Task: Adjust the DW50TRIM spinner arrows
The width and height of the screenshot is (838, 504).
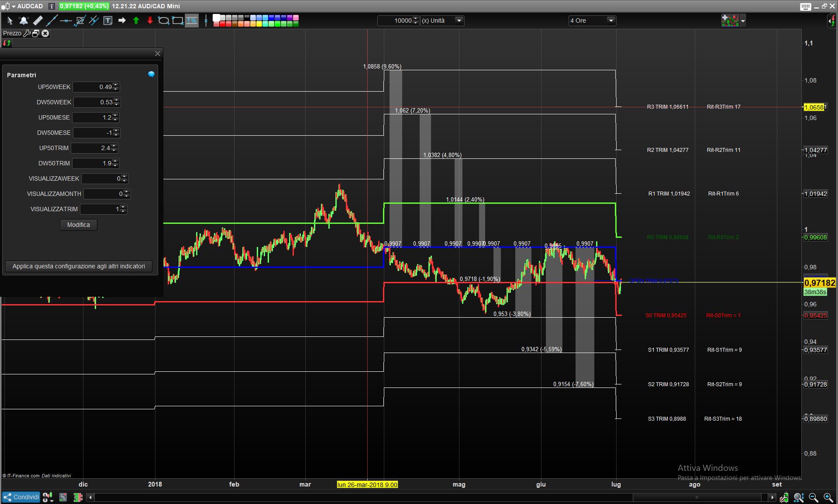Action: (116, 163)
